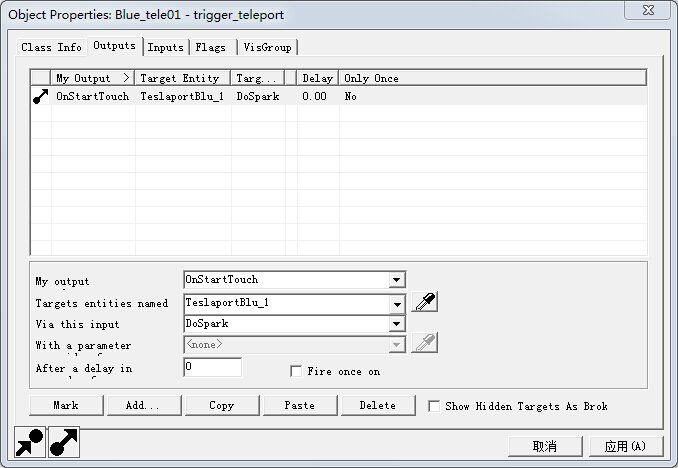Image resolution: width=678 pixels, height=468 pixels.
Task: Click the Delay column header
Action: point(317,78)
